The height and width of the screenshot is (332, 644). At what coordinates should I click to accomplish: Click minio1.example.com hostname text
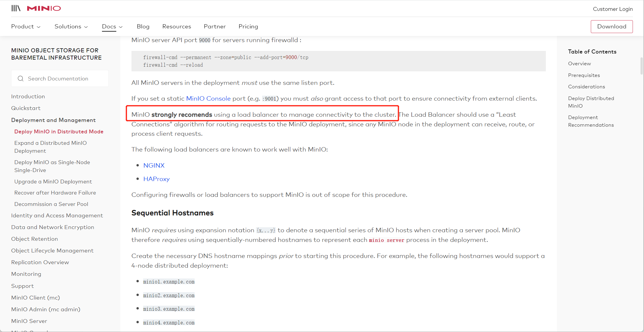tap(169, 282)
